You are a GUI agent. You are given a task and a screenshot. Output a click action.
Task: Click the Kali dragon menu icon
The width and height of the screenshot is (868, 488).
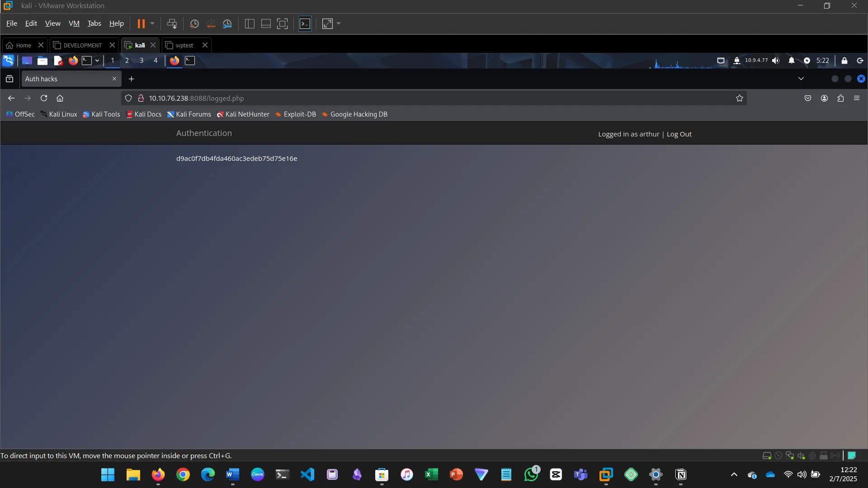point(8,61)
